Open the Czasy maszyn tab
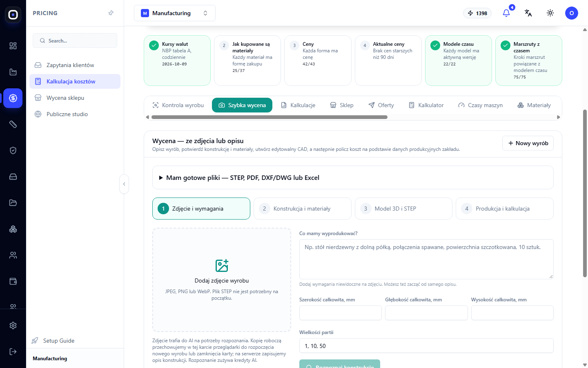The height and width of the screenshot is (368, 588). [480, 105]
